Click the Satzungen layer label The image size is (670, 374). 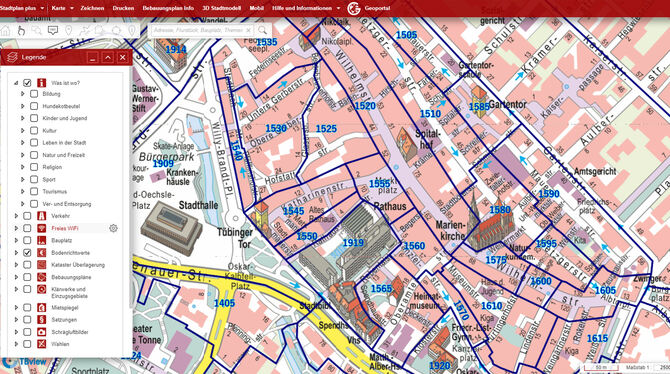64,320
